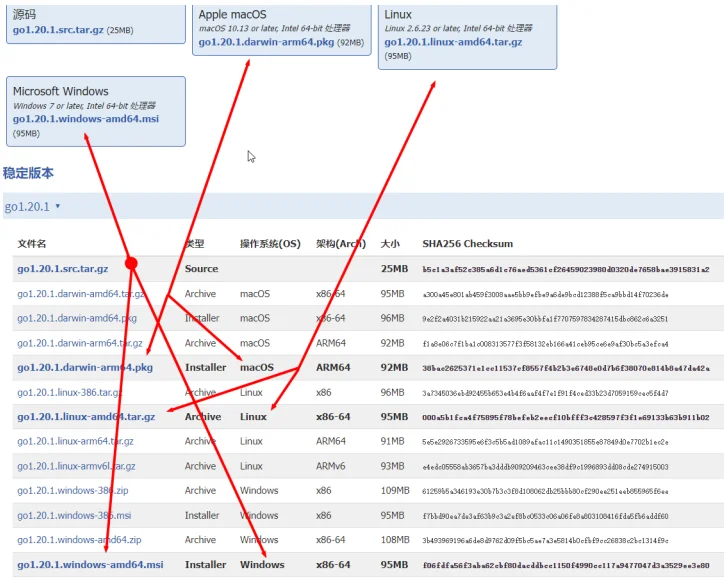Click the Apple macOS box title
The image size is (726, 580).
pyautogui.click(x=232, y=15)
